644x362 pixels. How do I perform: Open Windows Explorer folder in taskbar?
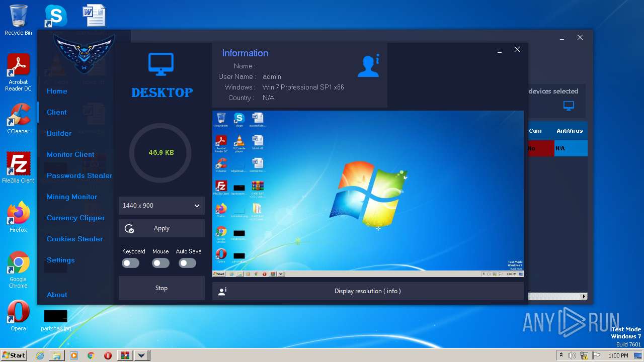57,355
